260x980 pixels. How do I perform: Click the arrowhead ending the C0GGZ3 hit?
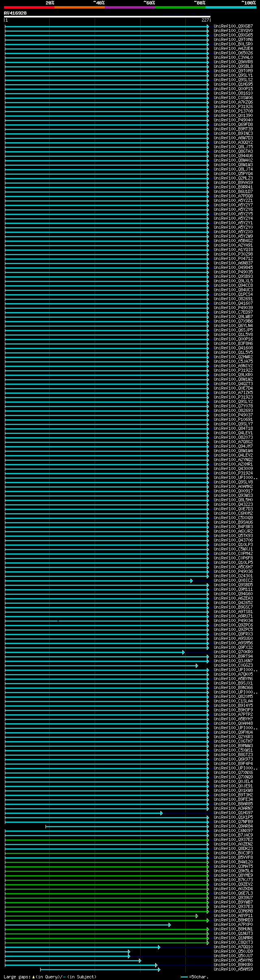(197, 666)
